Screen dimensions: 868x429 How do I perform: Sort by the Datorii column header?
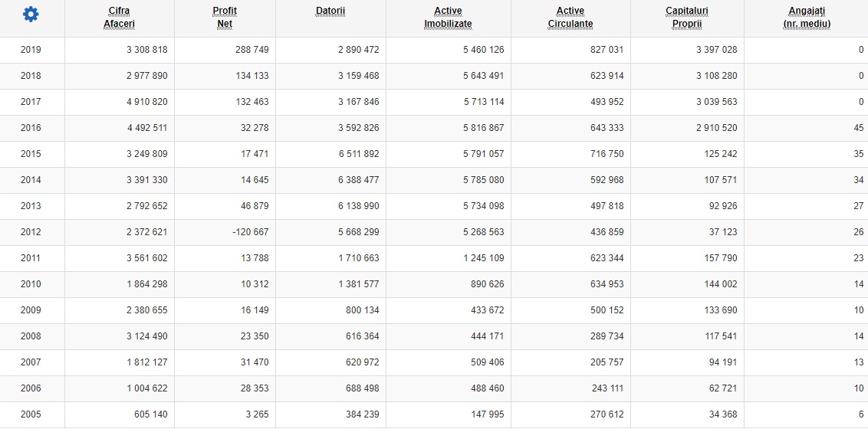click(x=330, y=11)
